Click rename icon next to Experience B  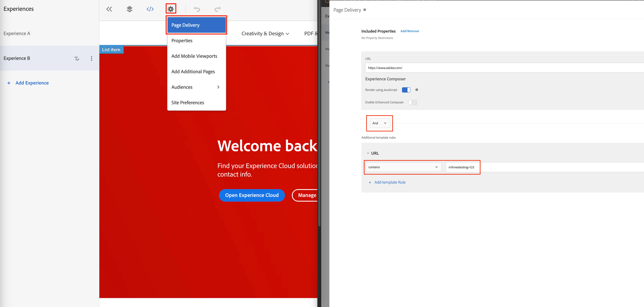(x=77, y=58)
